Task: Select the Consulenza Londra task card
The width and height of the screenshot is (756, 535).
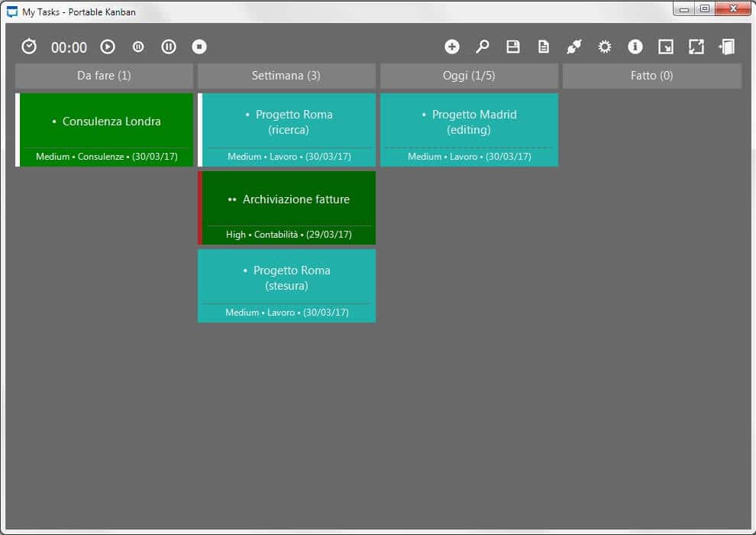Action: coord(105,122)
